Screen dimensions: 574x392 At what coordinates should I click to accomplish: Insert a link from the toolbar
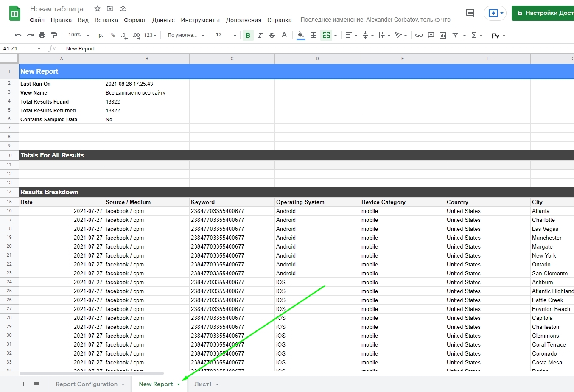(x=419, y=35)
